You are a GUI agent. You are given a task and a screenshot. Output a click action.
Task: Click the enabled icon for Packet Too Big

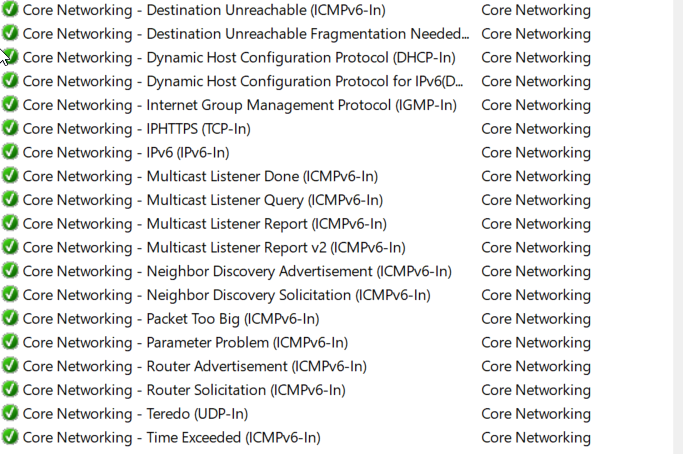10,319
